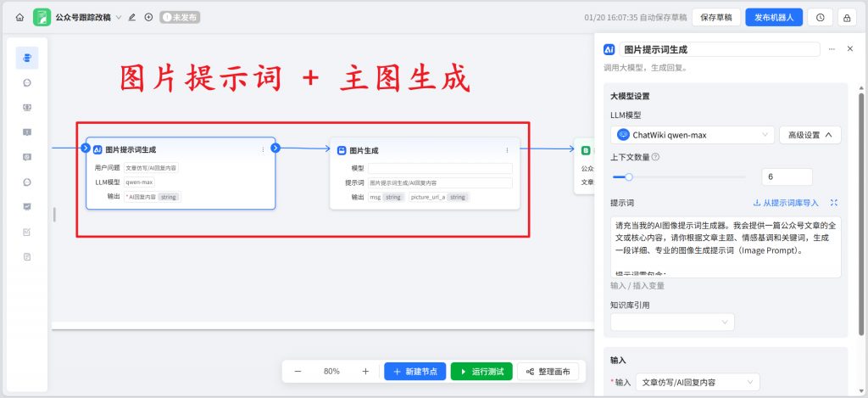Click 运行测试 button
This screenshot has height=398, width=868.
click(x=481, y=372)
